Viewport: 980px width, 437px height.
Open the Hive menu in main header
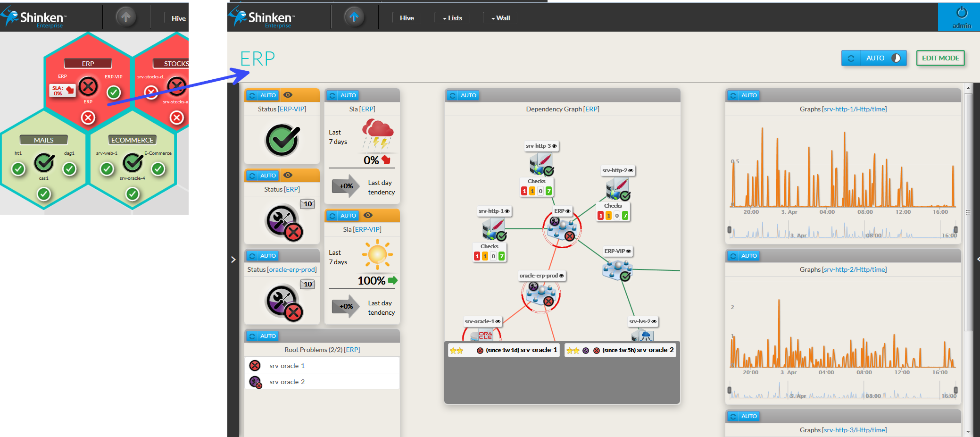point(407,18)
